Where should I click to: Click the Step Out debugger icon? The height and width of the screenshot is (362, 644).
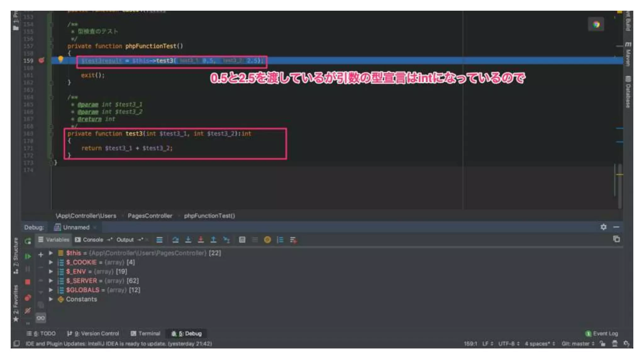213,240
